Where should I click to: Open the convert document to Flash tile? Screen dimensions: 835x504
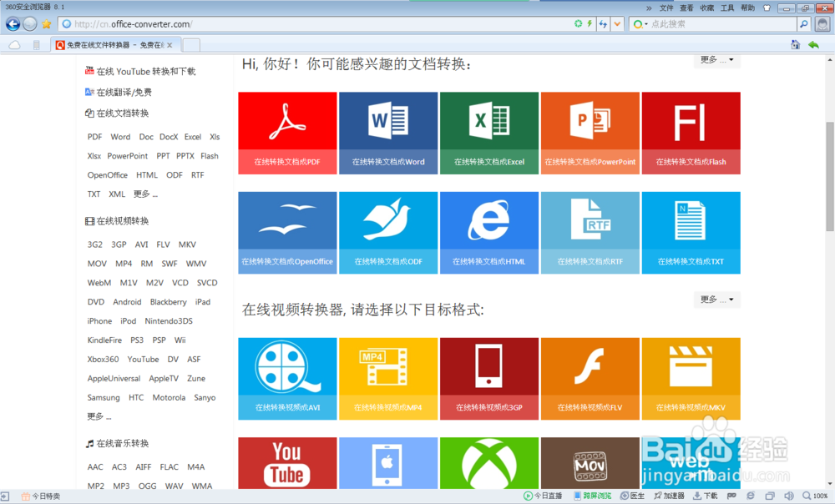[x=691, y=133]
